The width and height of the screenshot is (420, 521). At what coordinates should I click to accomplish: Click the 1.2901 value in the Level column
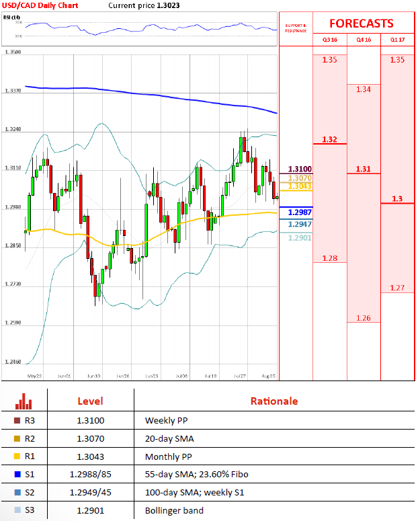90,510
